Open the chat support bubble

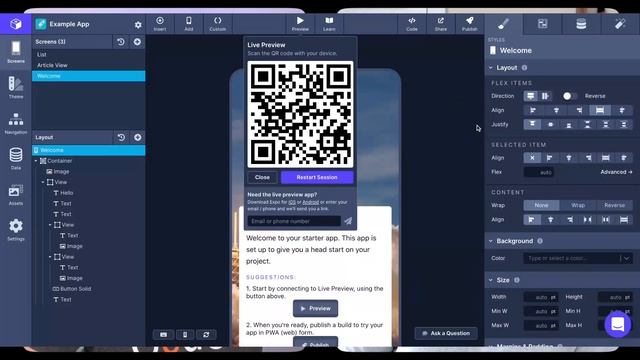pyautogui.click(x=618, y=324)
